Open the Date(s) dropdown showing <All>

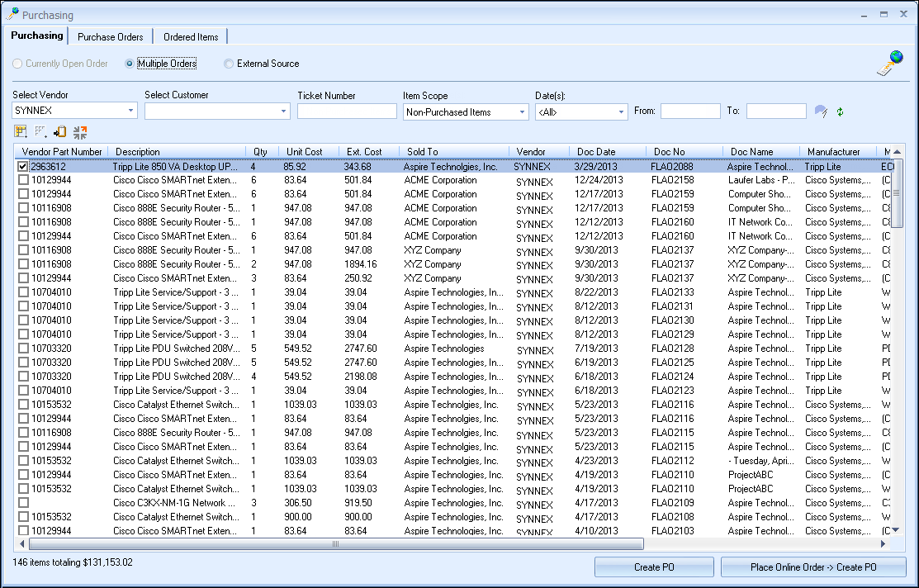point(621,112)
